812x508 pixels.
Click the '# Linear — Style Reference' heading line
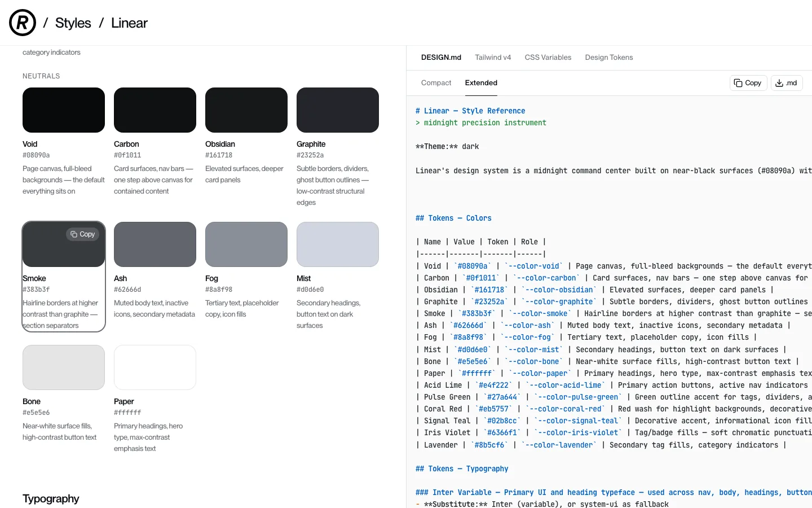click(x=470, y=111)
